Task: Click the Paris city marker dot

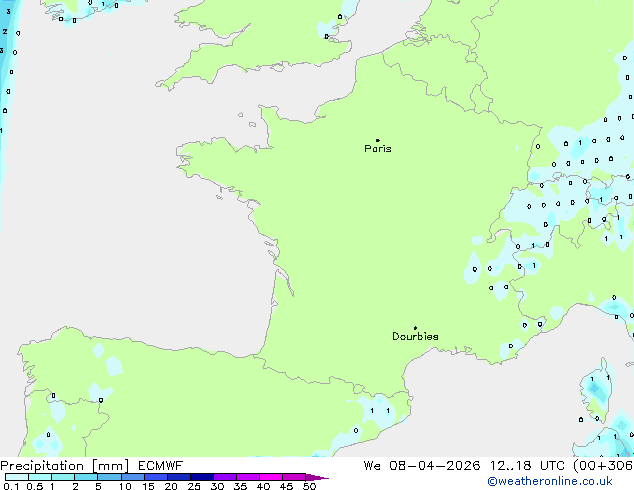Action: click(377, 140)
